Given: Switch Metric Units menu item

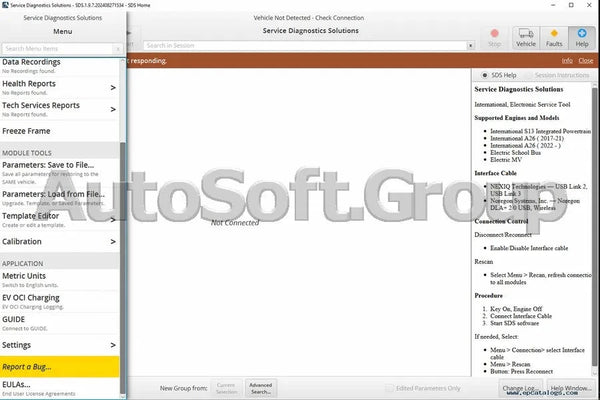Looking at the screenshot, I should click(x=60, y=280).
